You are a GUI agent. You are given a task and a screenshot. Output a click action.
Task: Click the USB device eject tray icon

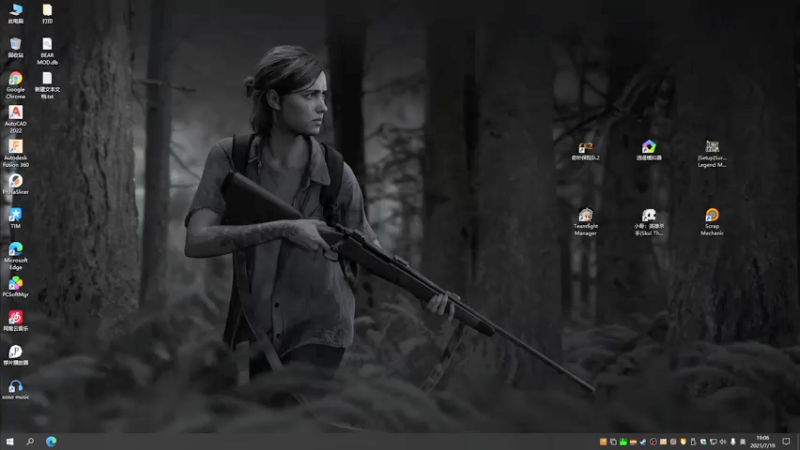pyautogui.click(x=693, y=442)
